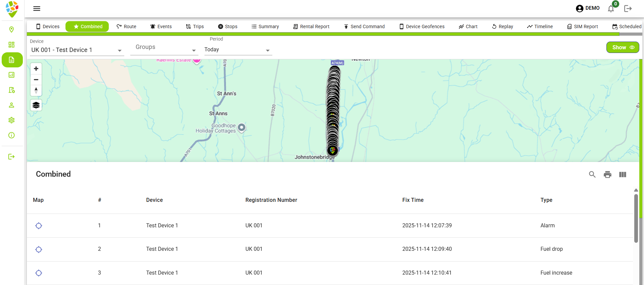Open the Replay tab
This screenshot has width=644, height=285.
tap(502, 26)
